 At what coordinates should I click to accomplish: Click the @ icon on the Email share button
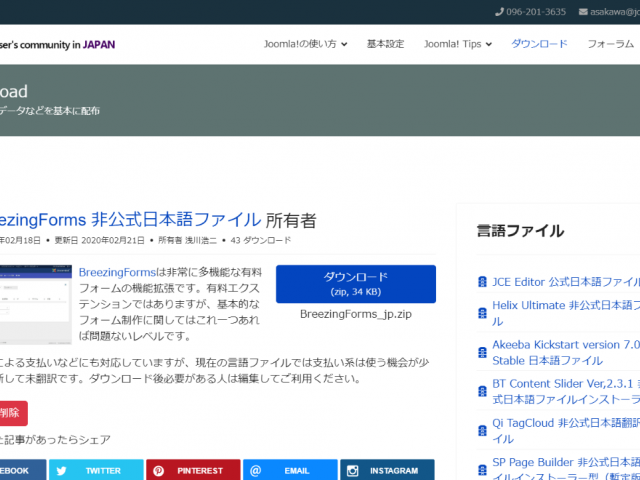point(256,471)
